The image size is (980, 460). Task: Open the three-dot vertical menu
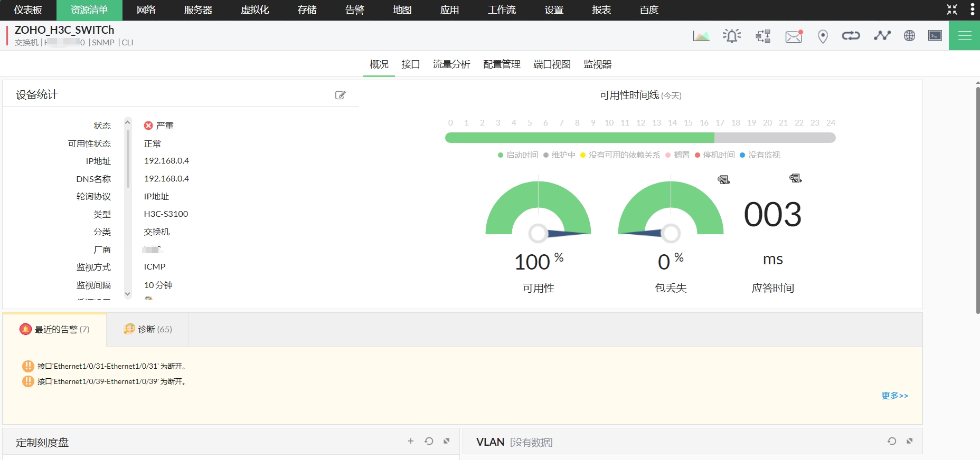pyautogui.click(x=973, y=9)
